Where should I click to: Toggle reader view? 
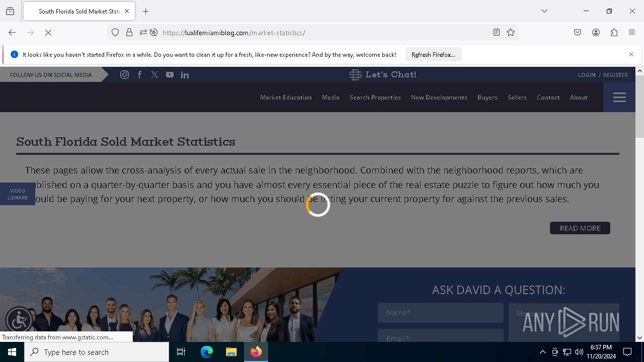click(x=497, y=32)
